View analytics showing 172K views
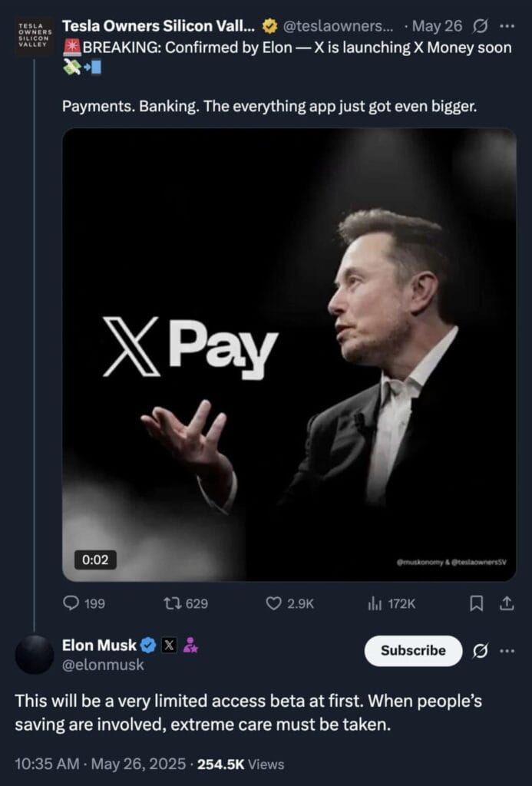This screenshot has width=532, height=786. click(x=375, y=603)
